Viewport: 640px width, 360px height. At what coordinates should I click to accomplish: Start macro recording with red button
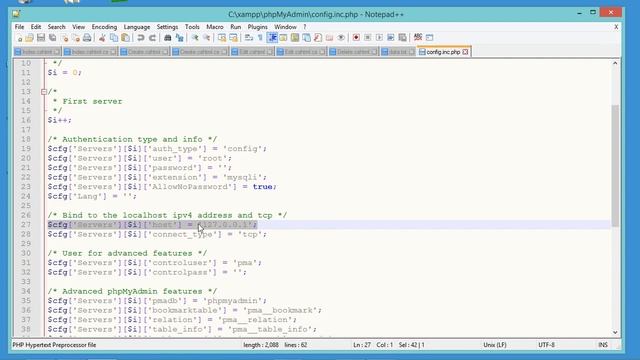tap(356, 38)
